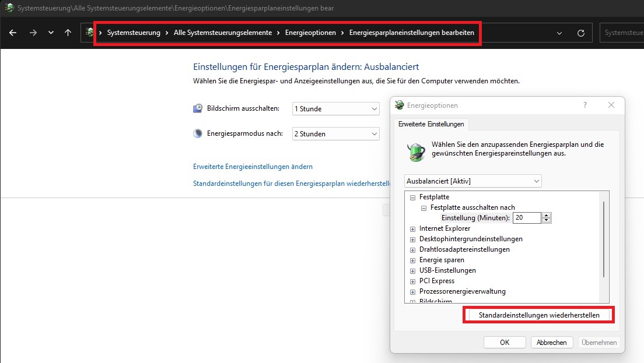
Task: Collapse the Festplatte tree node
Action: pyautogui.click(x=412, y=197)
